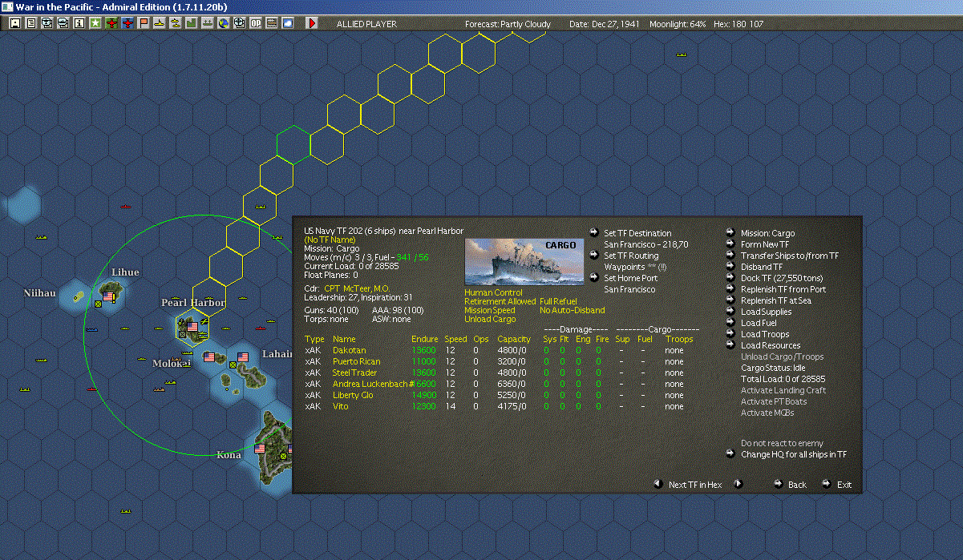Click Change HQ for all ships in TF
Viewport: 963px width, 560px height.
[x=794, y=454]
